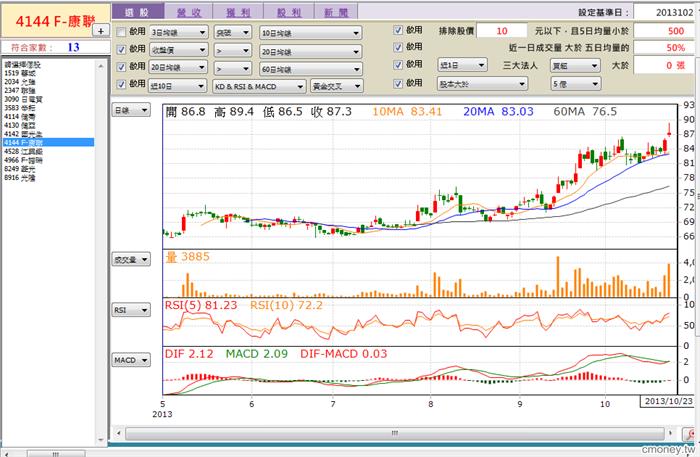Select stock 4142 in the list
The image size is (700, 457).
coord(48,134)
